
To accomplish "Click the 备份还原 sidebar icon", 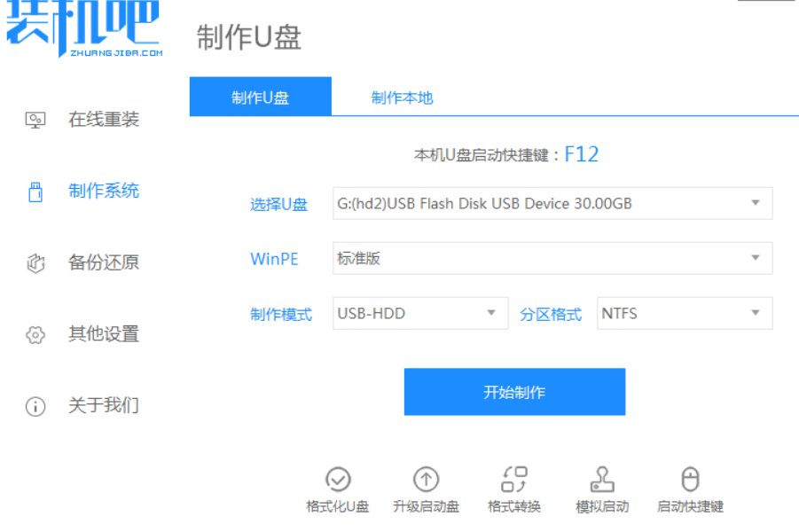I will point(35,263).
